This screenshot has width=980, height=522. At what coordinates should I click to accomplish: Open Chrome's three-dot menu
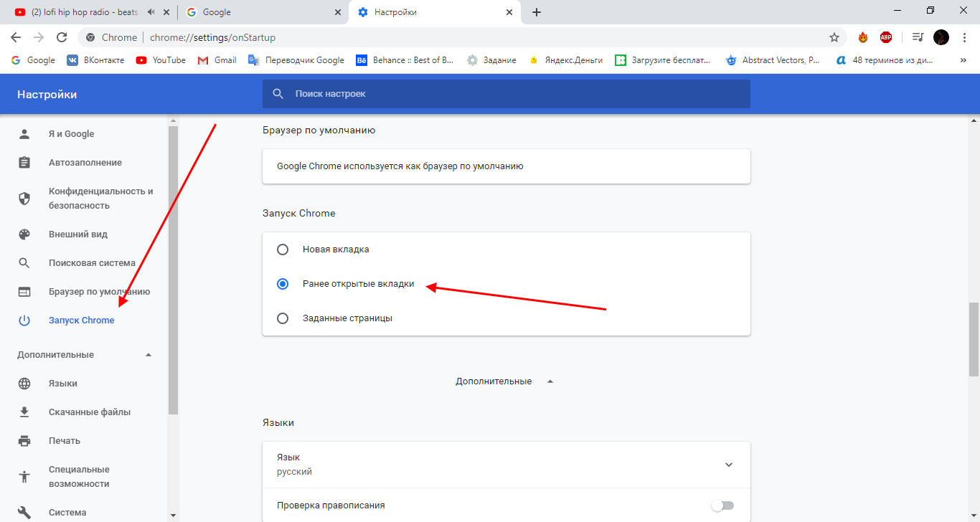pyautogui.click(x=964, y=37)
